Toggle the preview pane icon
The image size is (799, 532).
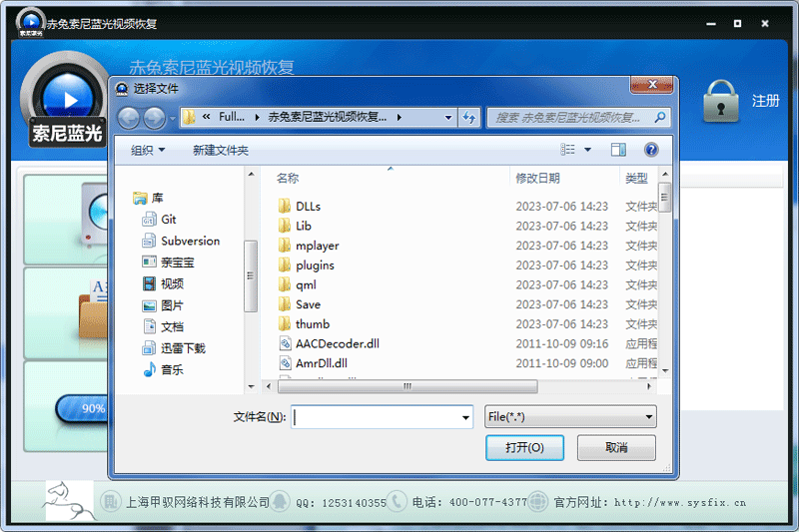(618, 150)
